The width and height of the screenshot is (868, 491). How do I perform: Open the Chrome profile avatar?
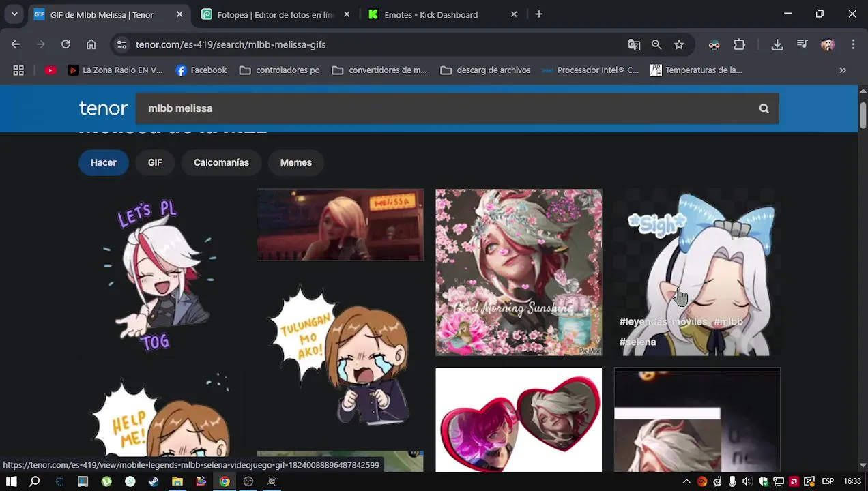(828, 44)
